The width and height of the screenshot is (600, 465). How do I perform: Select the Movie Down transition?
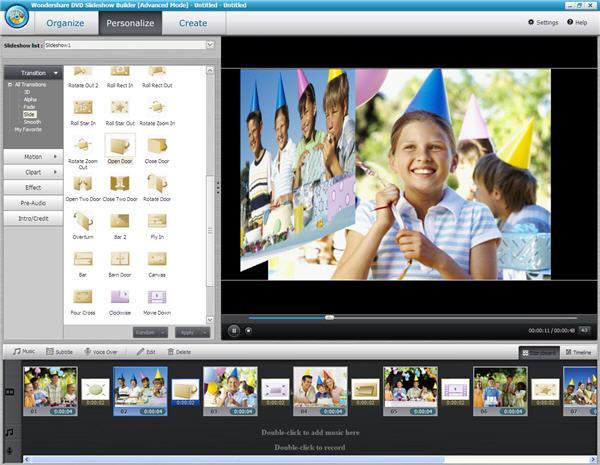coord(157,297)
